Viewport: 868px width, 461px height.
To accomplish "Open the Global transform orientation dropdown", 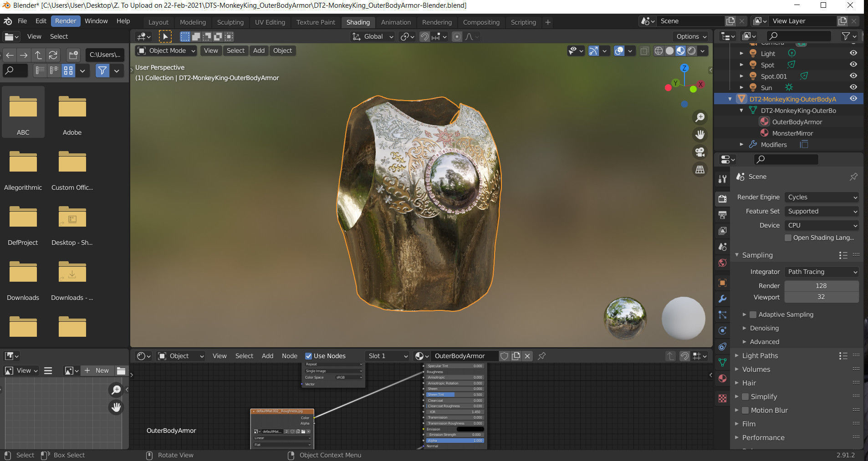I will (x=373, y=36).
